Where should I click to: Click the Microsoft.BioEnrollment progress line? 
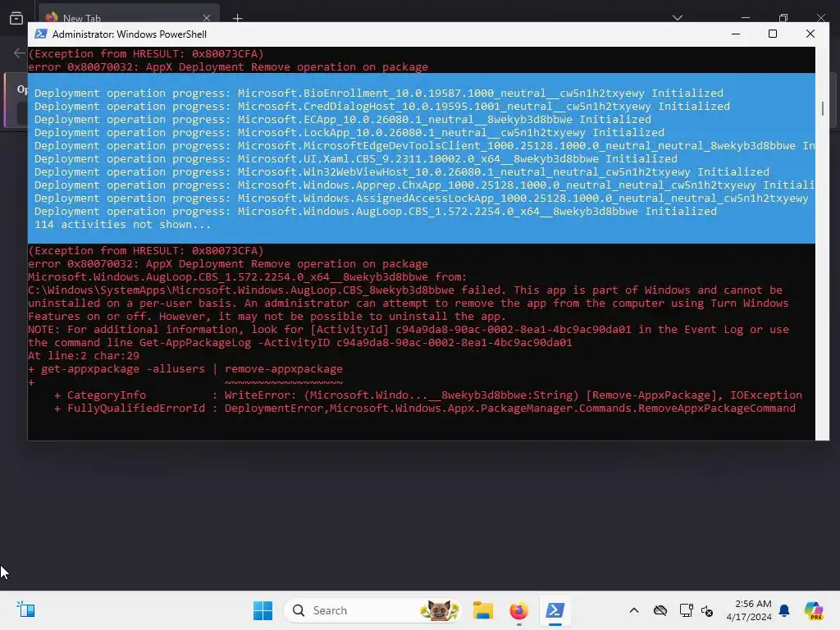pos(379,94)
